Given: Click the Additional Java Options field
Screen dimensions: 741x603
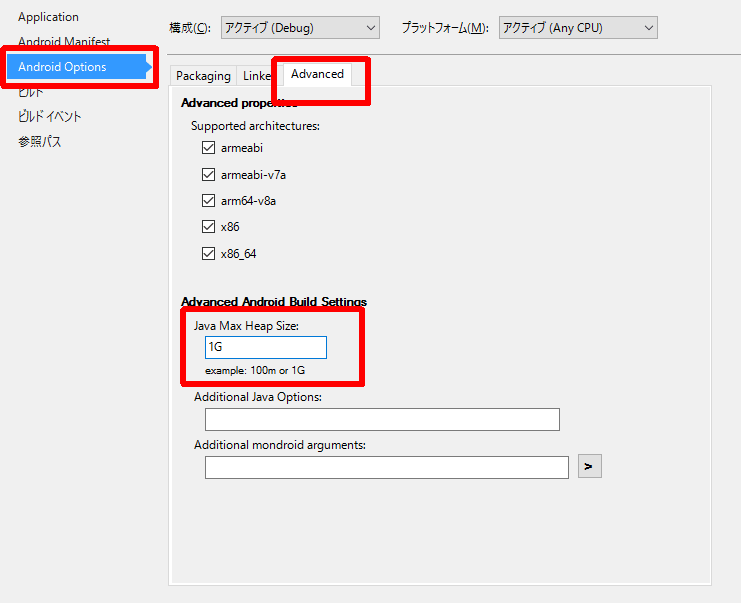Looking at the screenshot, I should click(382, 420).
